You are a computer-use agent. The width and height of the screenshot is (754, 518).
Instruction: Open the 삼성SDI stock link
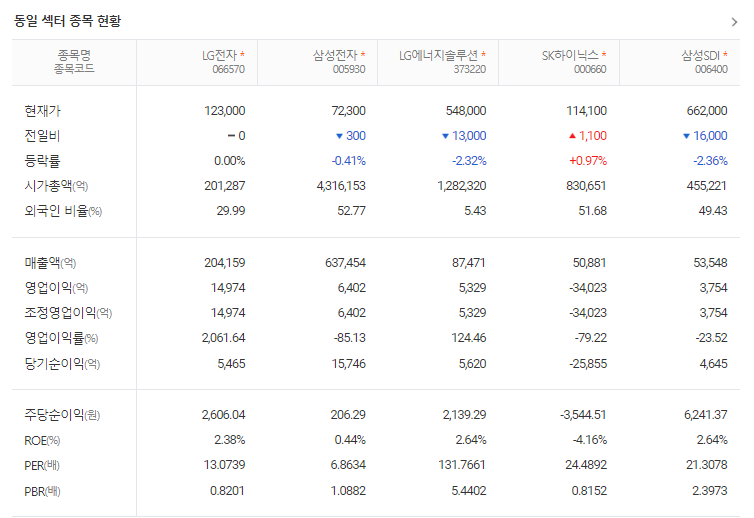pos(701,55)
